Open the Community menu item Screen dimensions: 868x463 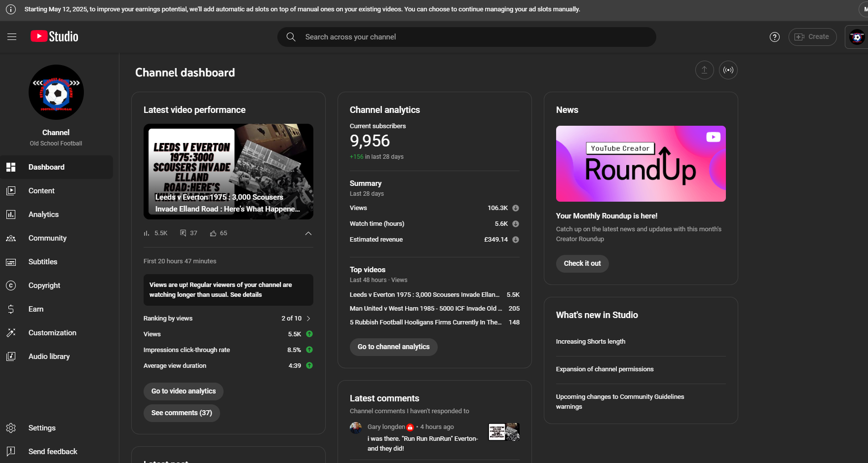tap(57, 238)
